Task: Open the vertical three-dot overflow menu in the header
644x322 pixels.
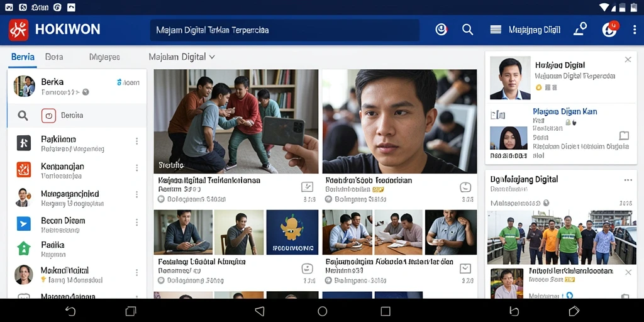Action: tap(635, 30)
